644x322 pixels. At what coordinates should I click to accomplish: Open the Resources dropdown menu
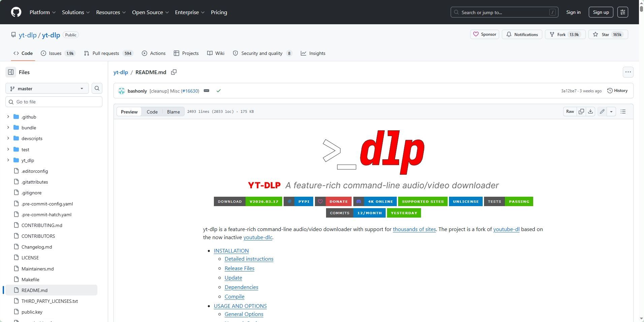point(111,12)
